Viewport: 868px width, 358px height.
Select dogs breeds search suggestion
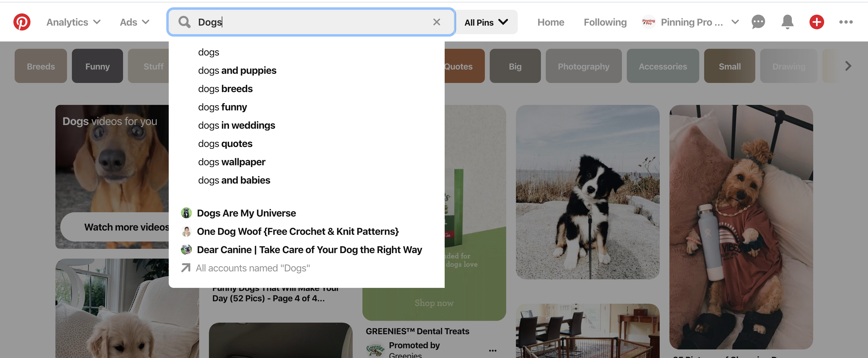[225, 88]
